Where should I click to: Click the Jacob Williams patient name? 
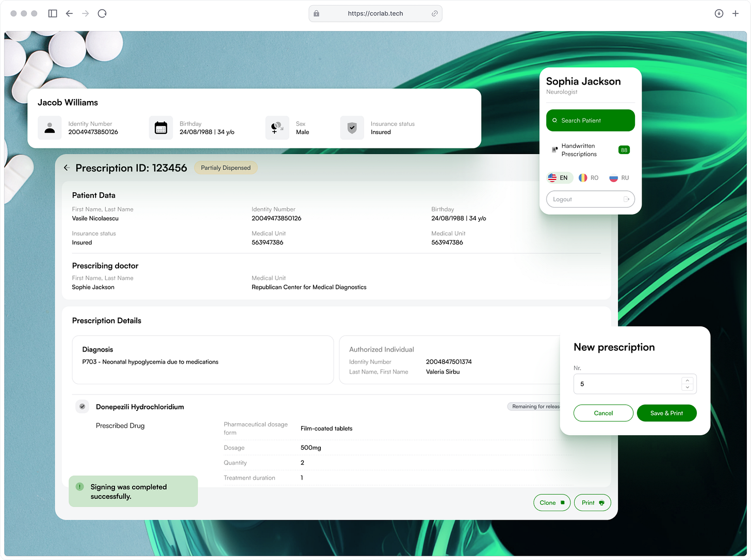(68, 102)
